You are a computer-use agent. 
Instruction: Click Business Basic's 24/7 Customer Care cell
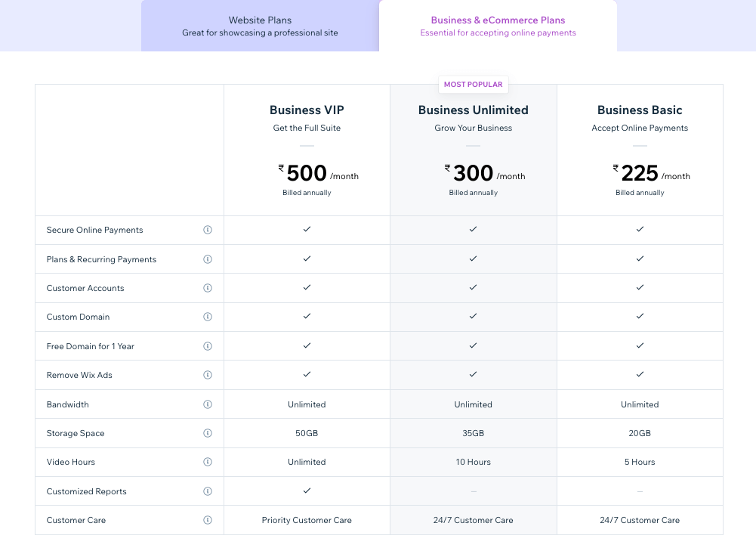pos(640,520)
